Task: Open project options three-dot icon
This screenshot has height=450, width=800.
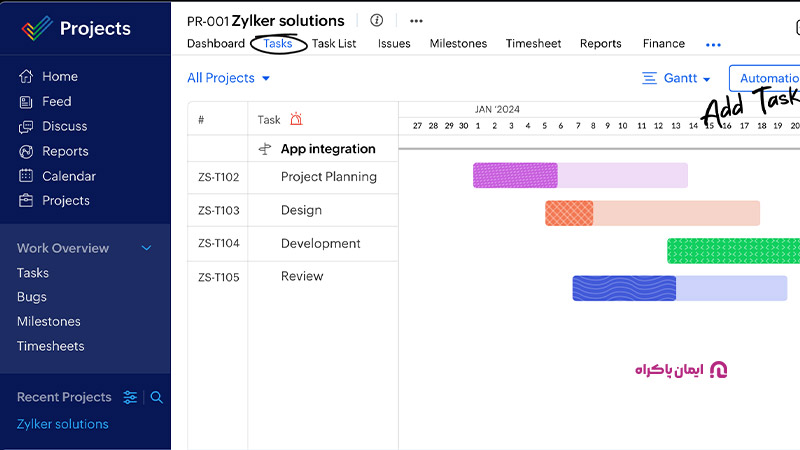Action: click(x=416, y=21)
